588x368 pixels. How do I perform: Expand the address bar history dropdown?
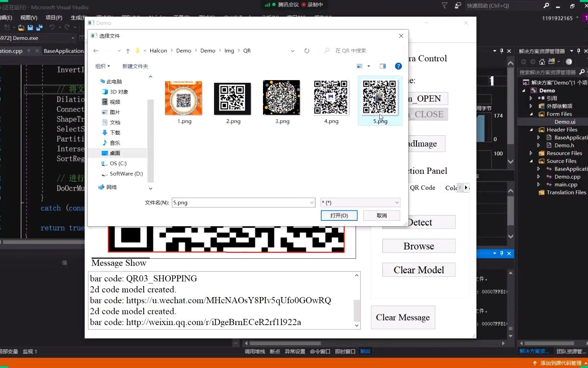292,51
